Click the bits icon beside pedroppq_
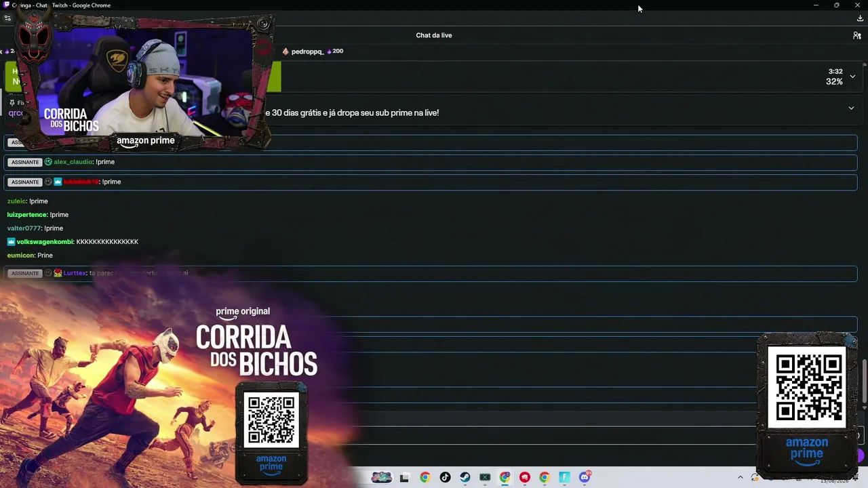Viewport: 868px width, 488px height. coord(330,52)
